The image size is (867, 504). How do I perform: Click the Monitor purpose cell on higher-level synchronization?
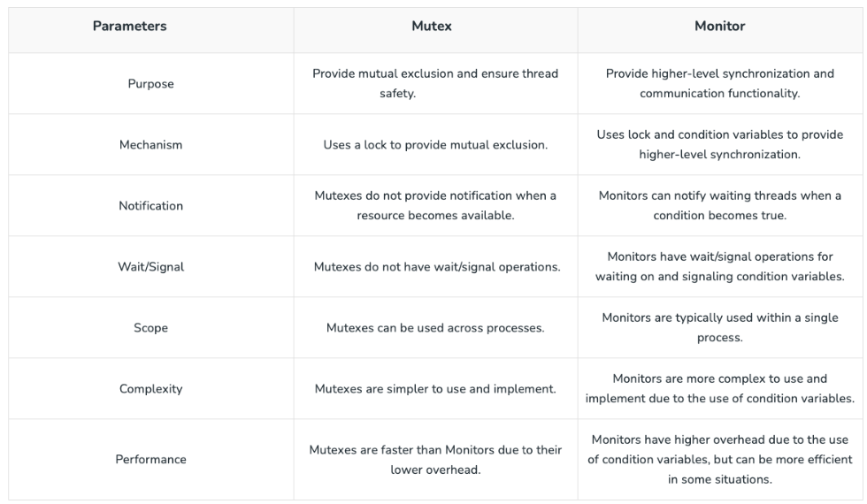(x=720, y=83)
